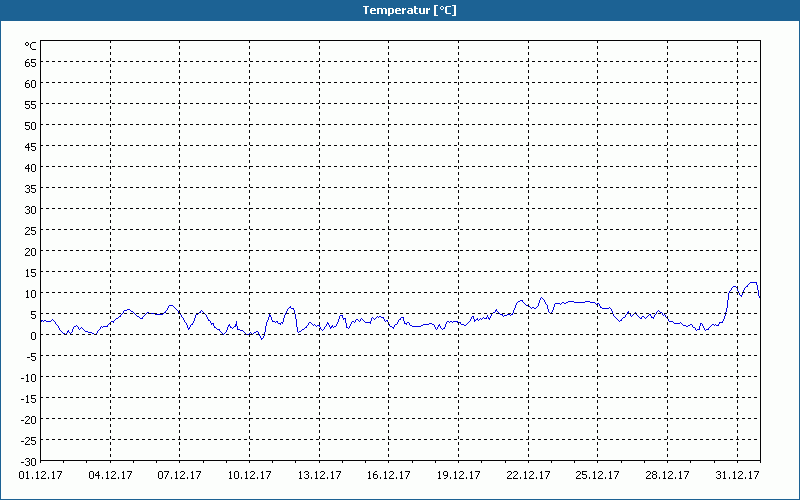Click the Temperatur [°C] chart title
This screenshot has height=500, width=800.
tap(409, 10)
